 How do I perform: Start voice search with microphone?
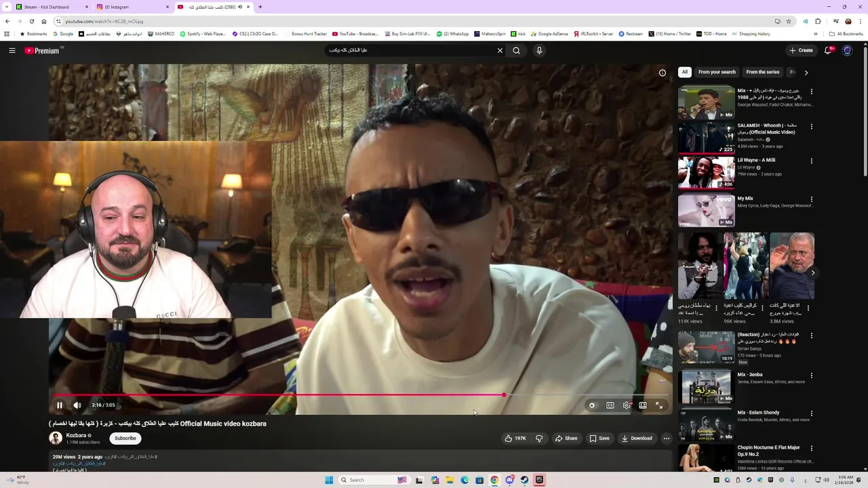point(539,50)
